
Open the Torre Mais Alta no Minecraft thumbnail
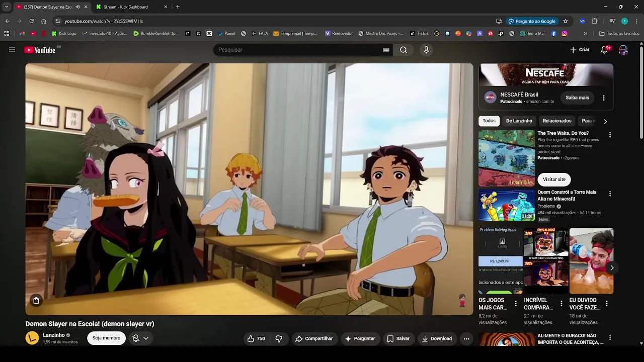tap(506, 205)
